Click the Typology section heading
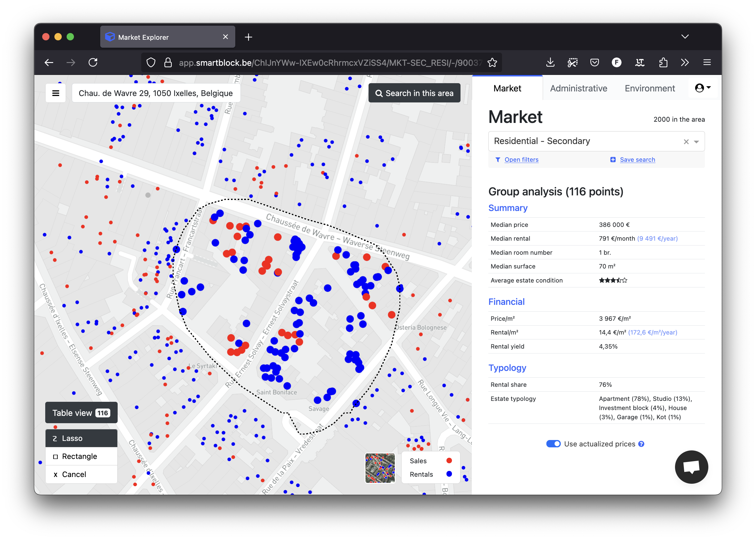Viewport: 756px width, 540px height. point(507,368)
